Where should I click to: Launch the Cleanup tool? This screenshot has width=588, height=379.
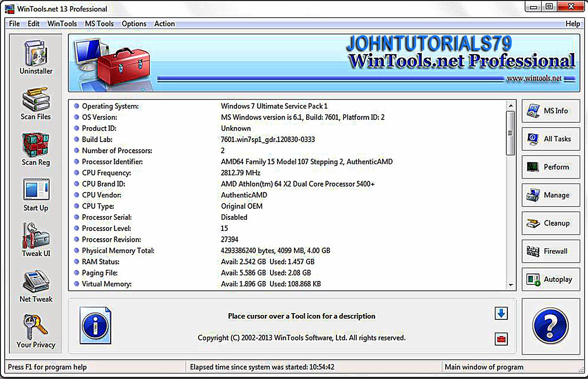click(x=551, y=223)
